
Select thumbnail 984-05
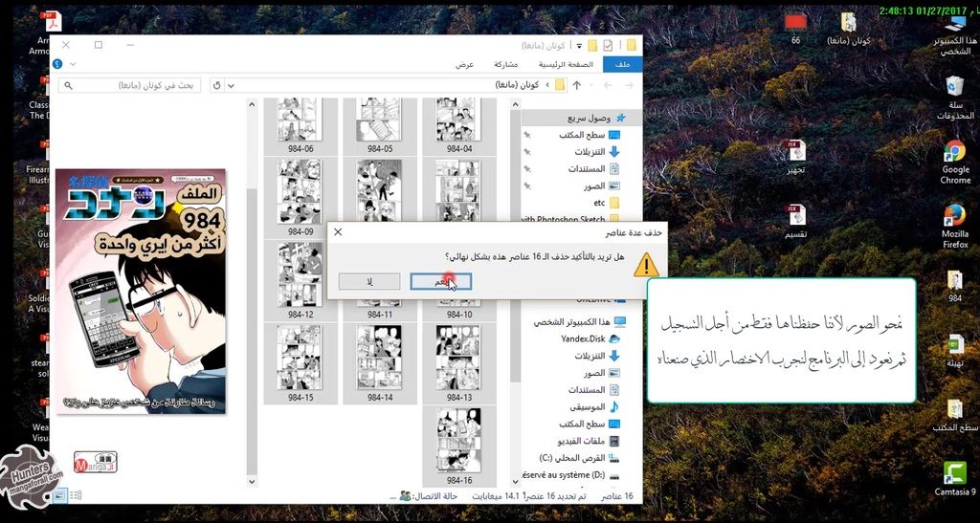(x=379, y=125)
